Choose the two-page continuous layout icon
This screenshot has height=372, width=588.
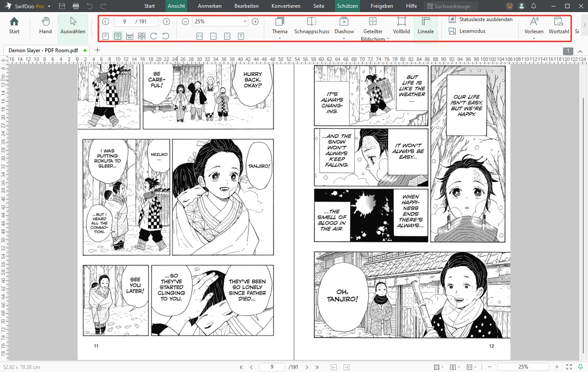[x=142, y=36]
